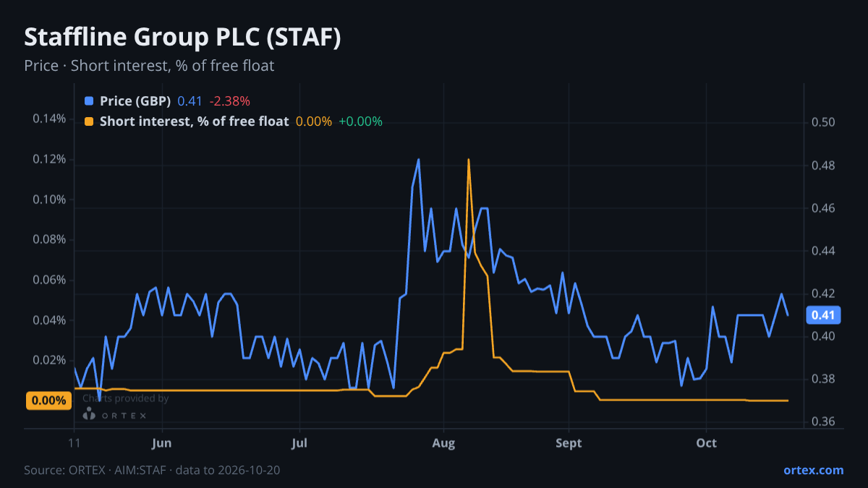Screen dimensions: 868x488
Task: Click the Oct x-axis label
Action: click(706, 442)
